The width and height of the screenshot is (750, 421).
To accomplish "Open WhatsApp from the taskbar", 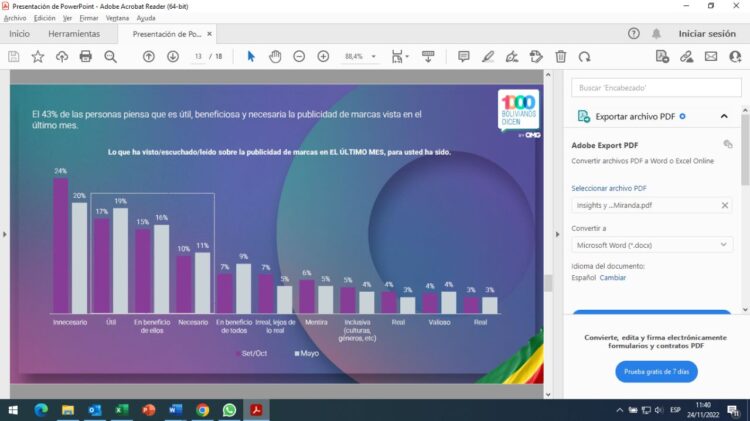I will (x=229, y=410).
